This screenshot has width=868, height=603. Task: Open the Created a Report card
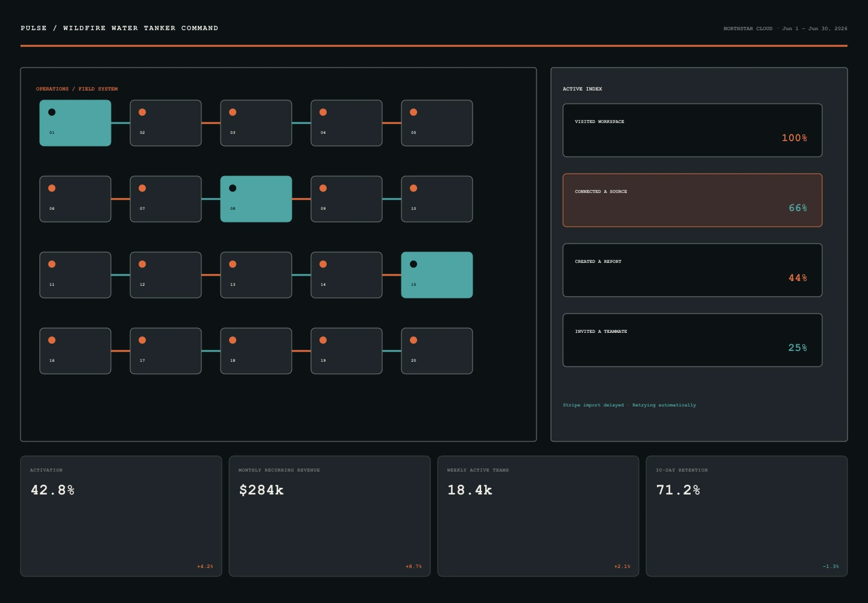[x=693, y=270]
